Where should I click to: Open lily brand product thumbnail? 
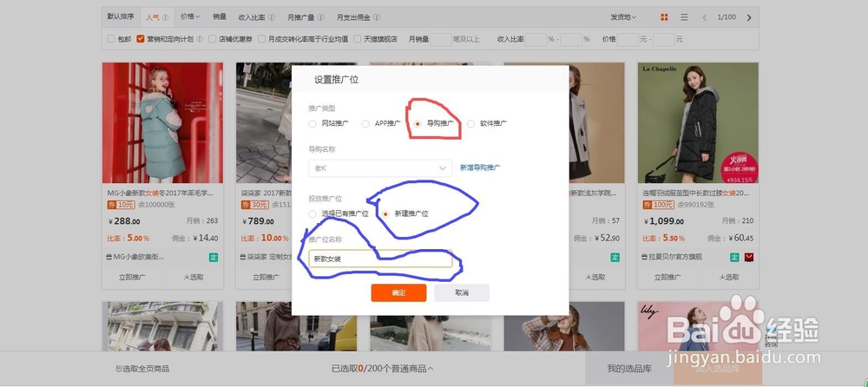698,326
